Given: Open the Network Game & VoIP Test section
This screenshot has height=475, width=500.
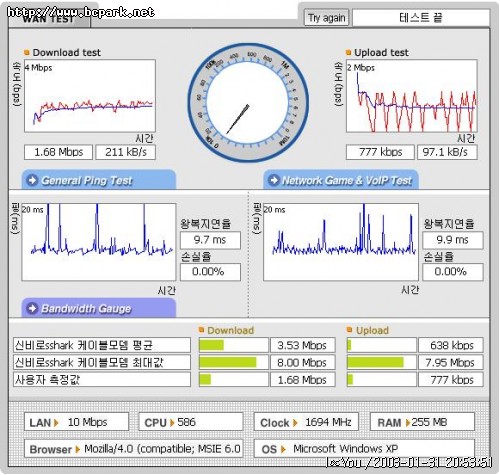Looking at the screenshot, I should coord(341,180).
